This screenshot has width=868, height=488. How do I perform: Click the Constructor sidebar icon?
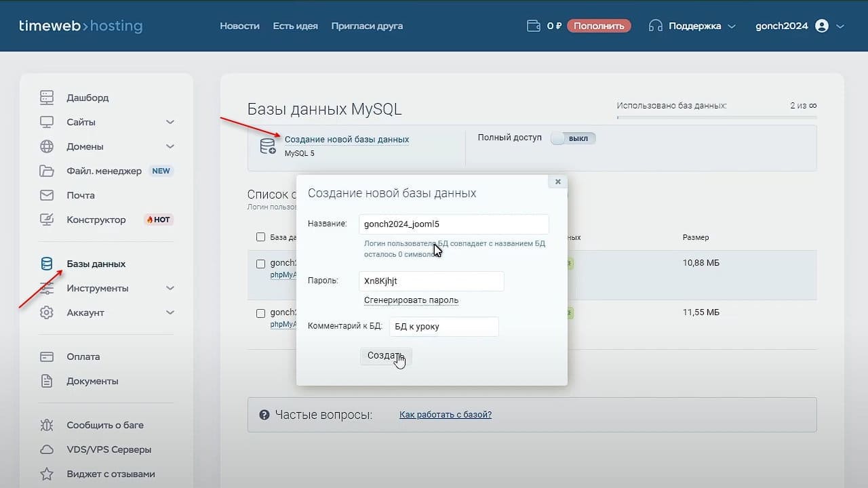(x=47, y=220)
